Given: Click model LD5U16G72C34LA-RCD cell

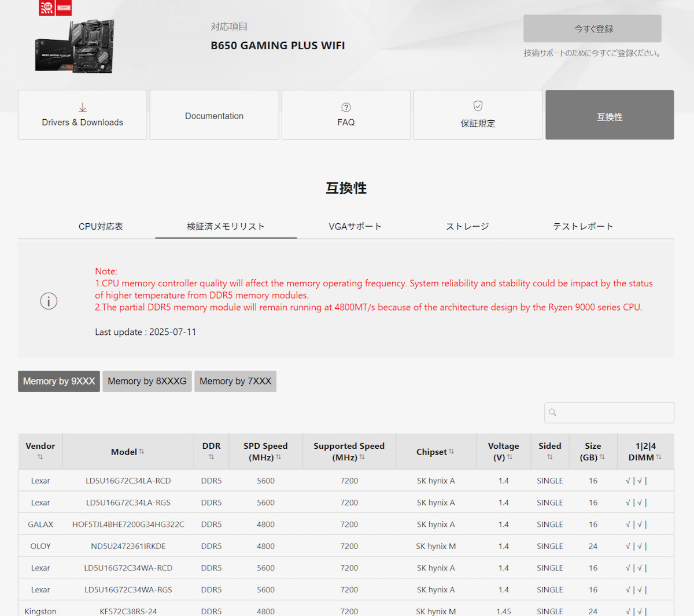Looking at the screenshot, I should pos(128,481).
